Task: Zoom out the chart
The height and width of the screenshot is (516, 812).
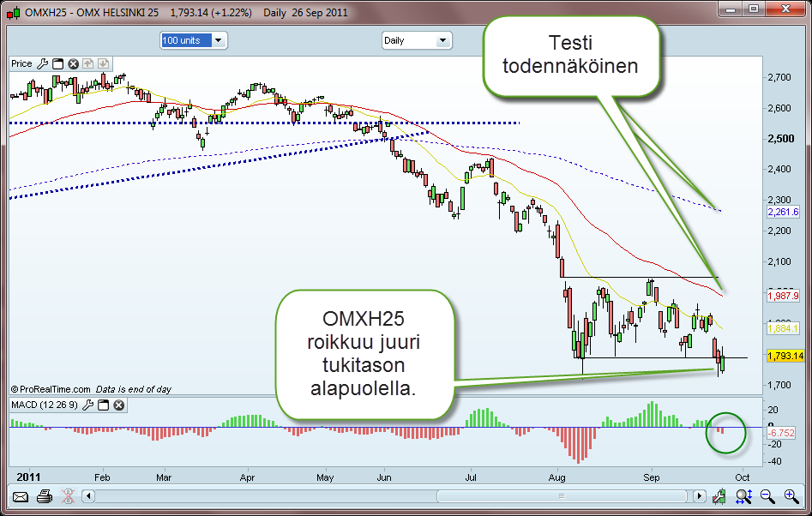Action: point(767,497)
